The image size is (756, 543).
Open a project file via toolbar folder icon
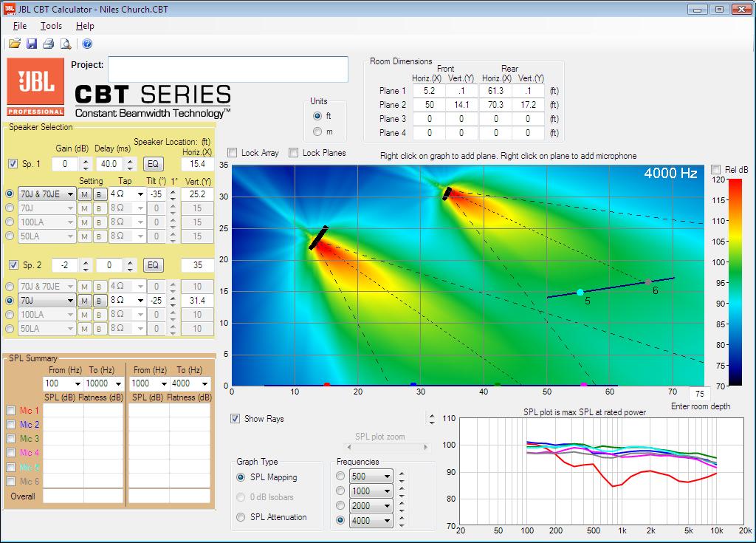pos(15,44)
